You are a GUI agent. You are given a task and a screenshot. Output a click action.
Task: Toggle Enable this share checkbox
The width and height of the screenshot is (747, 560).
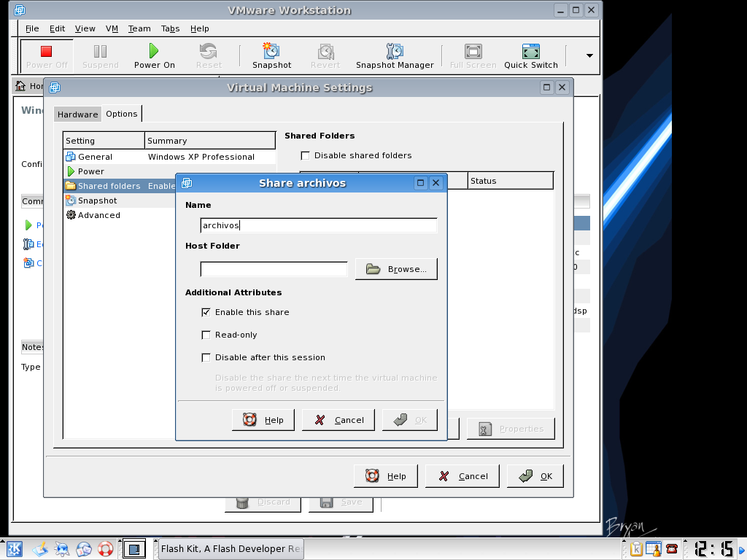[x=206, y=312]
